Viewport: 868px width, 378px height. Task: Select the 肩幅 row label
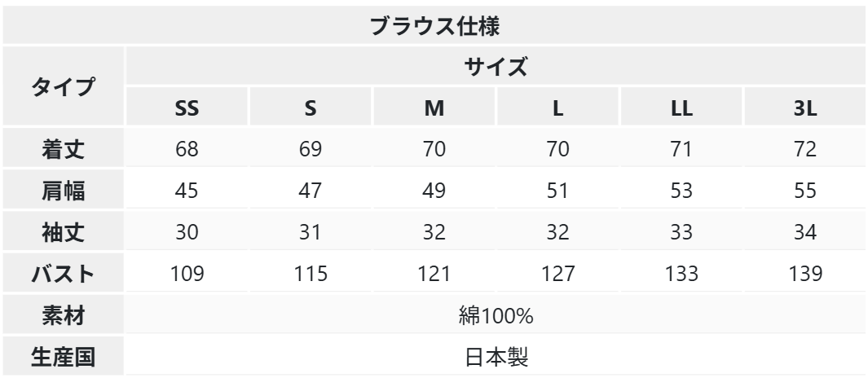pyautogui.click(x=63, y=191)
